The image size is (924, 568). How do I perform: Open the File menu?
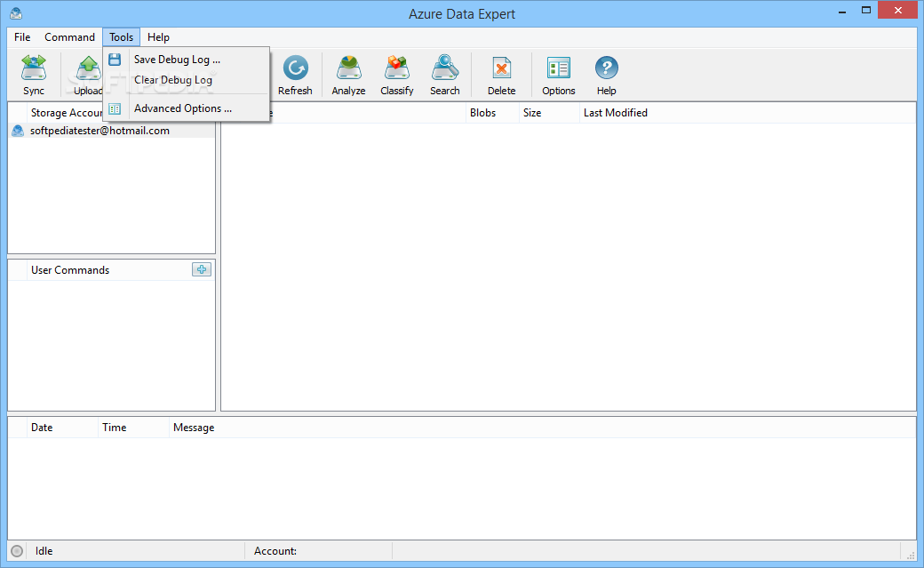[x=22, y=37]
